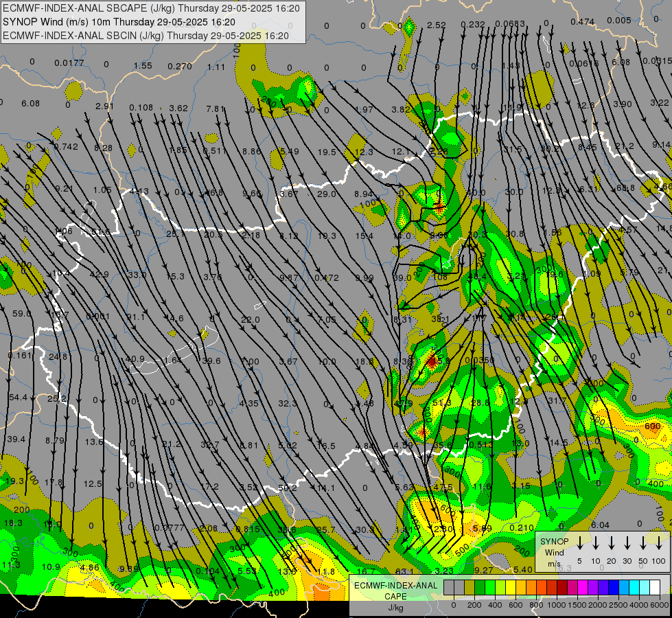Click the map value 31.7
672x618 pixels.
point(557,400)
